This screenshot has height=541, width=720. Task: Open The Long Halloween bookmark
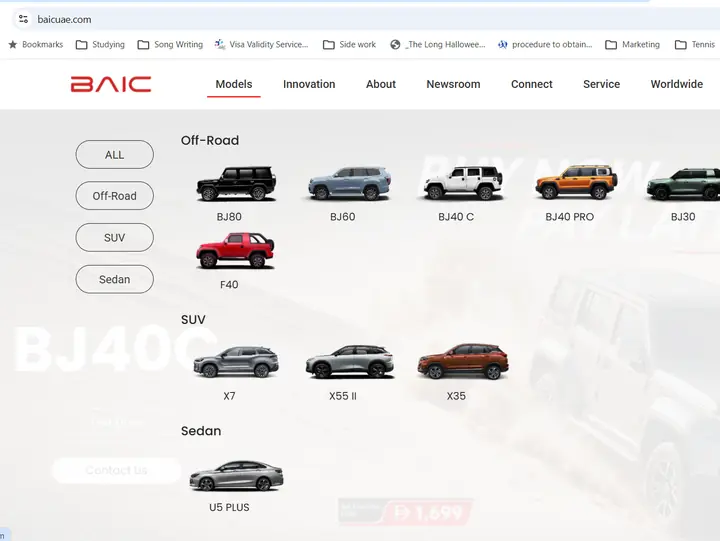(x=438, y=45)
